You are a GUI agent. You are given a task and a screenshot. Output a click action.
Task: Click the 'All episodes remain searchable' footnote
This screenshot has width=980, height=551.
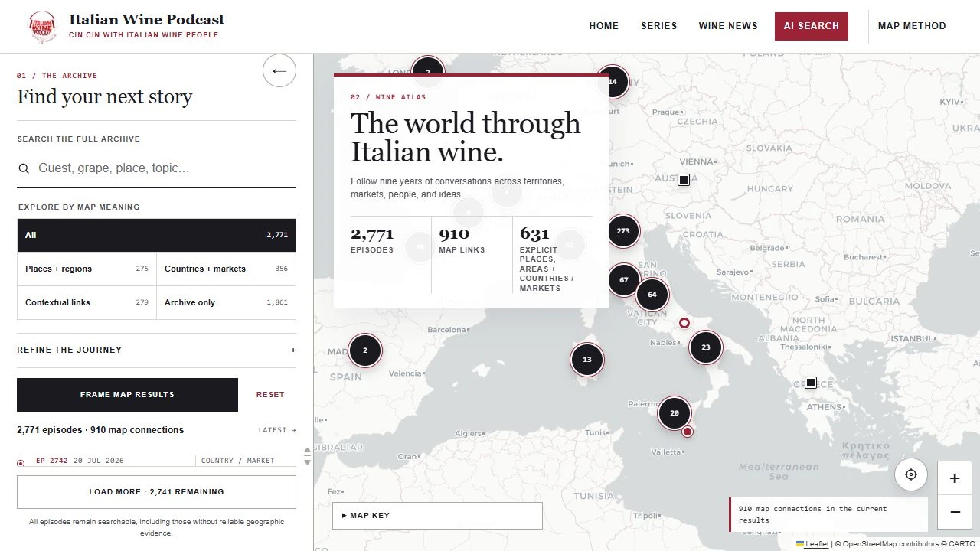pyautogui.click(x=156, y=527)
